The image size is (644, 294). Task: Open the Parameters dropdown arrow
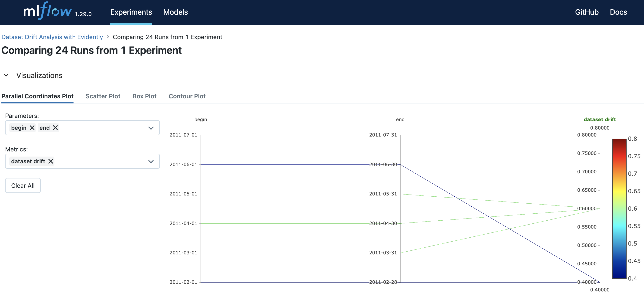point(151,128)
